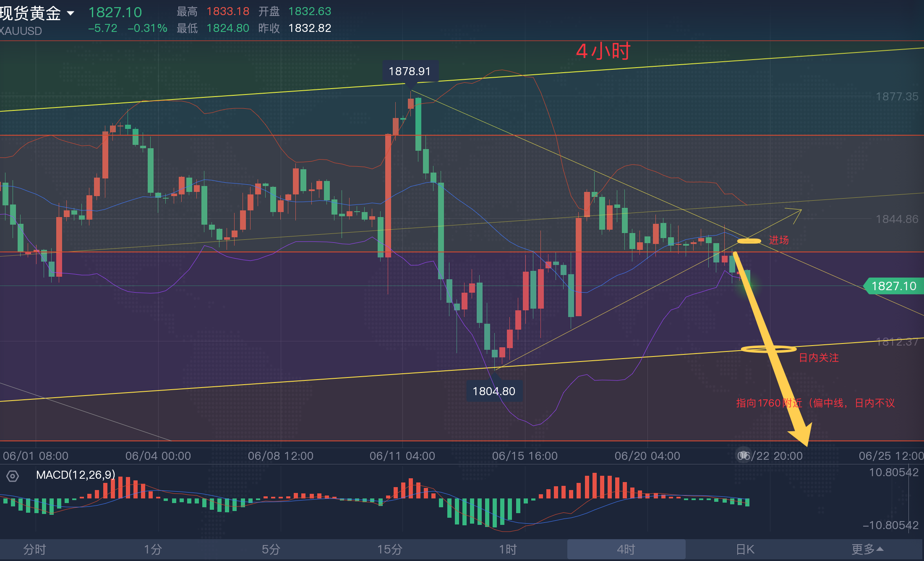Click the 06/11 04:00 time axis label
Image resolution: width=924 pixels, height=561 pixels.
coord(402,456)
